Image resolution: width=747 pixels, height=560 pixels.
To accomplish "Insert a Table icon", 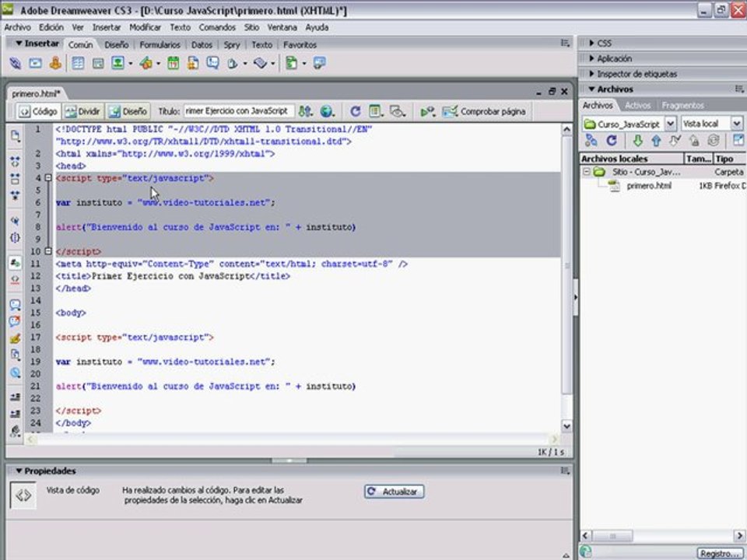I will pos(78,63).
